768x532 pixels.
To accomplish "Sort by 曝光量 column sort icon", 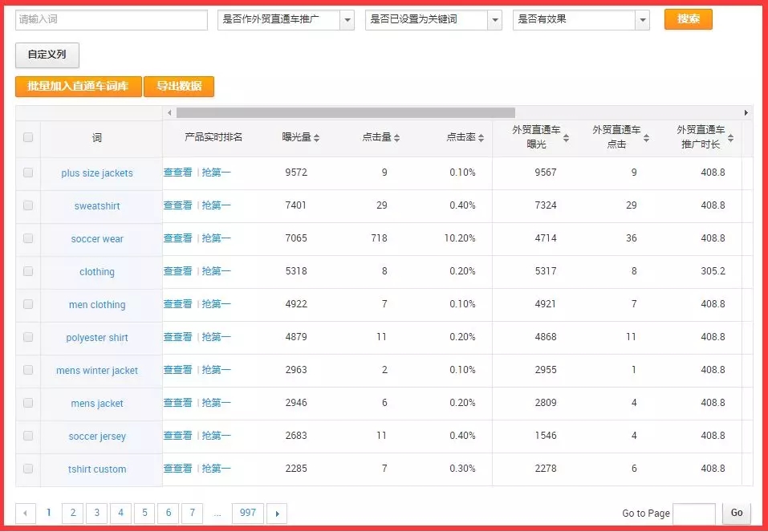I will click(316, 138).
